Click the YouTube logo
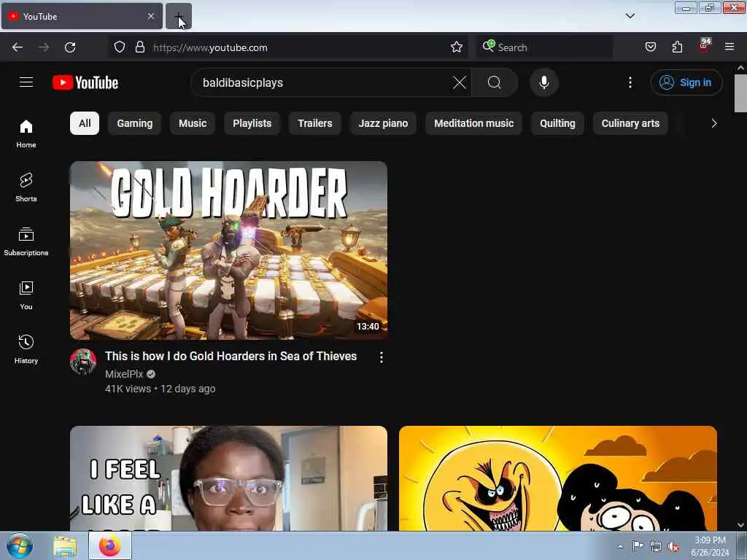The width and height of the screenshot is (747, 560). (x=85, y=82)
